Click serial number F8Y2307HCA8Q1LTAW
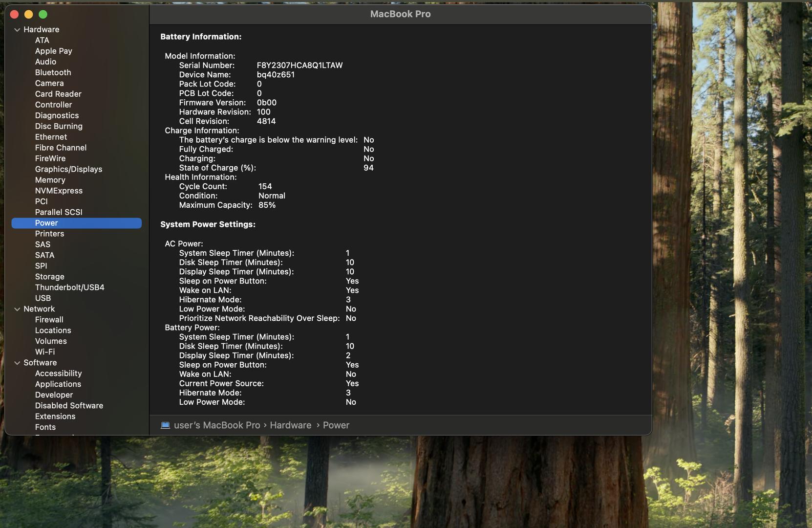Screen dimensions: 812x528 (299, 66)
